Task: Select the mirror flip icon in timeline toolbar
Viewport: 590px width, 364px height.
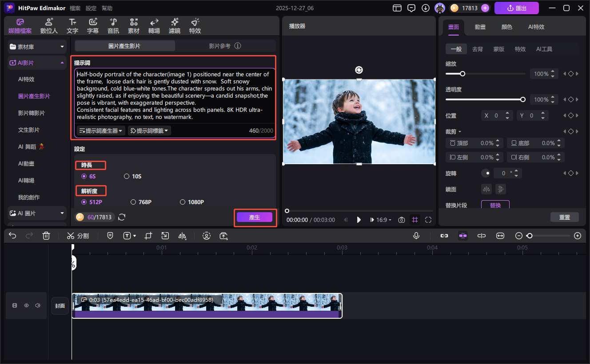Action: [x=182, y=236]
